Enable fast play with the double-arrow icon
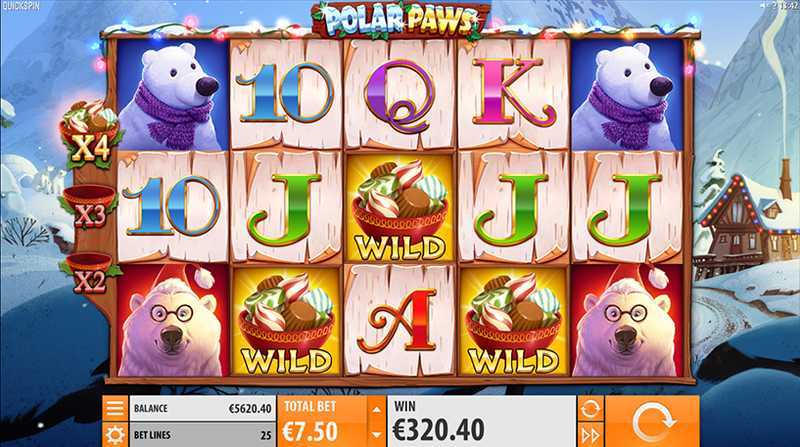Image resolution: width=800 pixels, height=447 pixels. tap(590, 435)
